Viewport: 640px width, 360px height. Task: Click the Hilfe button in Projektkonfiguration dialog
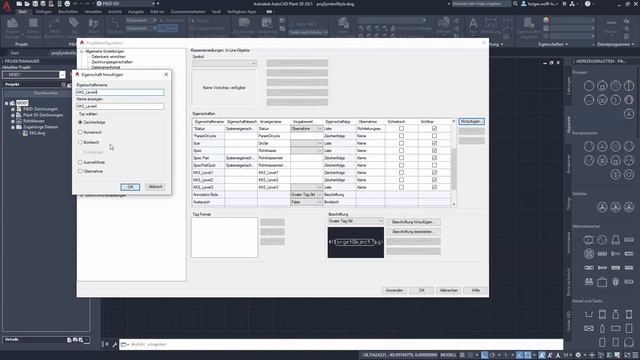[x=476, y=290]
